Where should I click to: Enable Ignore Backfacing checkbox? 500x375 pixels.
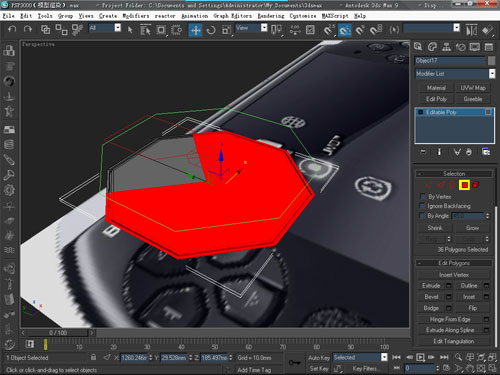coord(423,206)
